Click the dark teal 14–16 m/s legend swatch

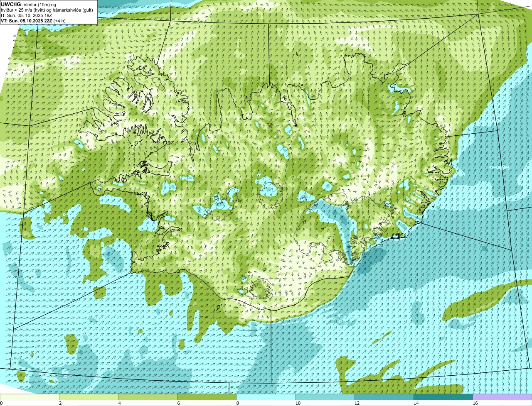[x=443, y=397]
